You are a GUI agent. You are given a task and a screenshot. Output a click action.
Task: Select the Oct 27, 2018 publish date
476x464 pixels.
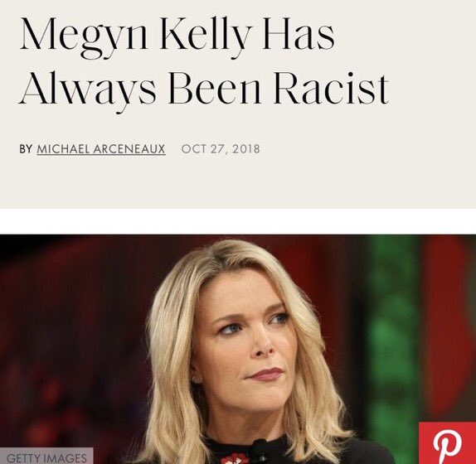pos(221,149)
